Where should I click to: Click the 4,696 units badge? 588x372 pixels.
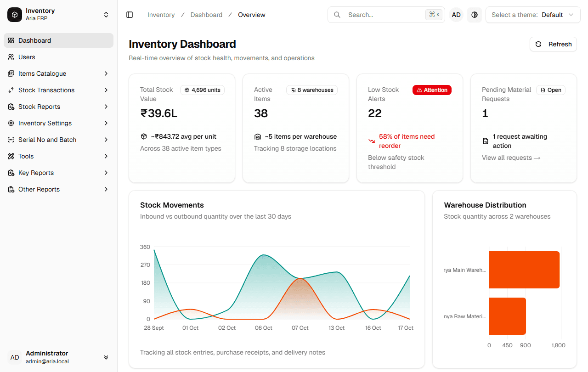click(x=202, y=90)
